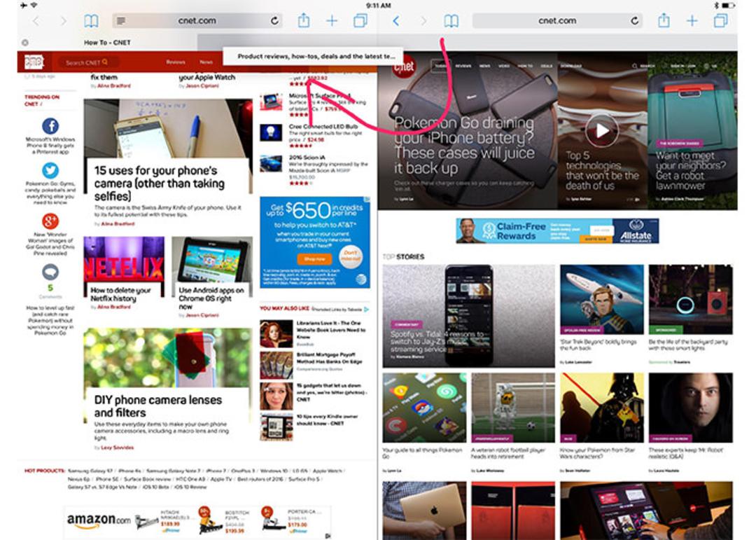Viewport: 756px width, 540px height.
Task: Open guide to all things Pokemon Go
Action: (x=422, y=452)
